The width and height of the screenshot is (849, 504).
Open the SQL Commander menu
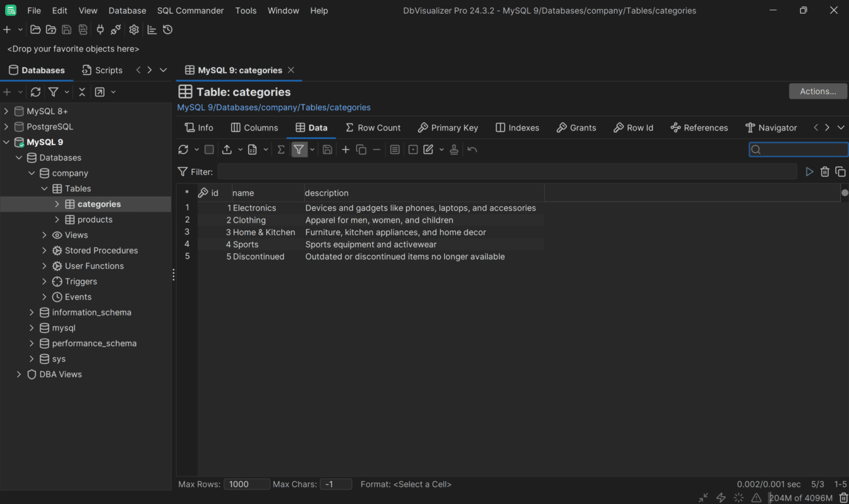[190, 10]
